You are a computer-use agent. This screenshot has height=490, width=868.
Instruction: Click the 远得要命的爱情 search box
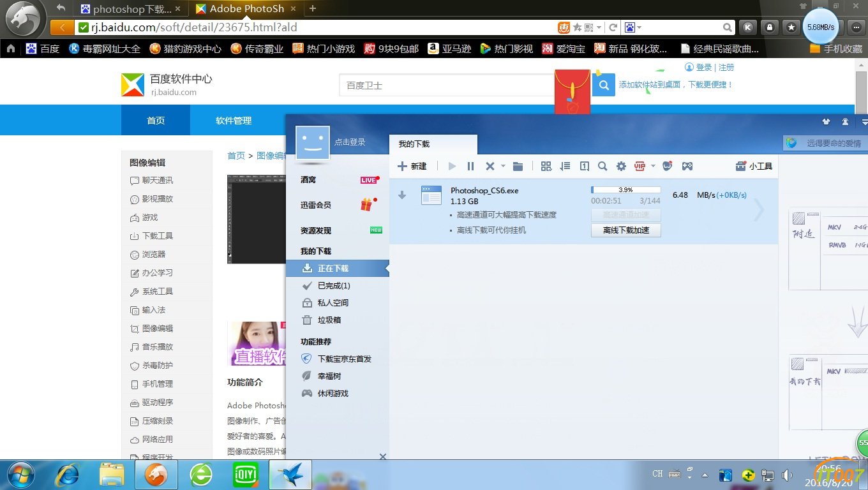coord(825,143)
